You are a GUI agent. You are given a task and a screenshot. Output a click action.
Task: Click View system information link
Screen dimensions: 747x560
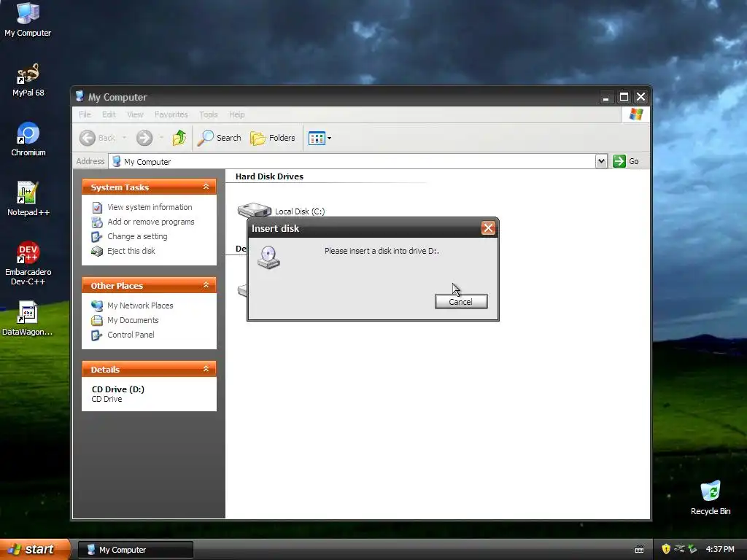point(150,207)
